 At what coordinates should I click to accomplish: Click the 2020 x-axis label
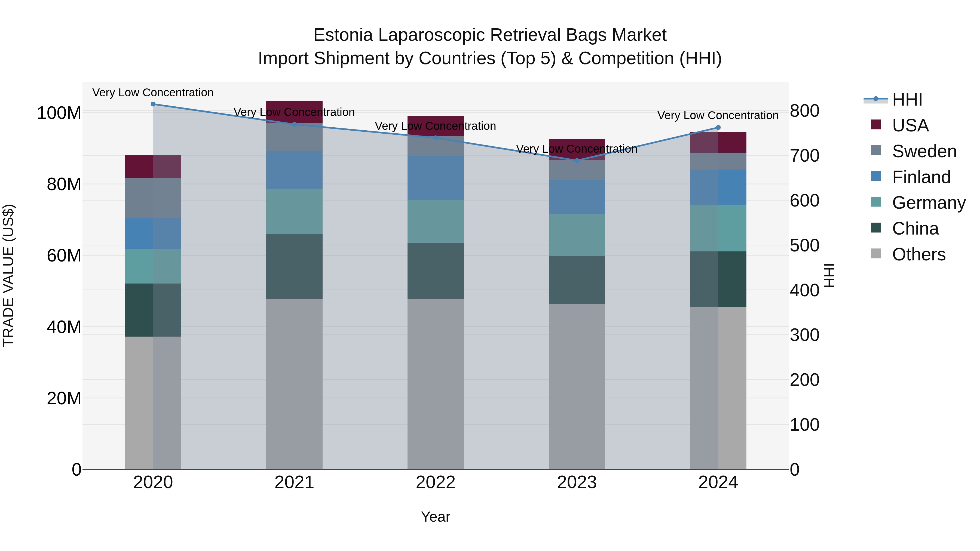click(x=153, y=482)
